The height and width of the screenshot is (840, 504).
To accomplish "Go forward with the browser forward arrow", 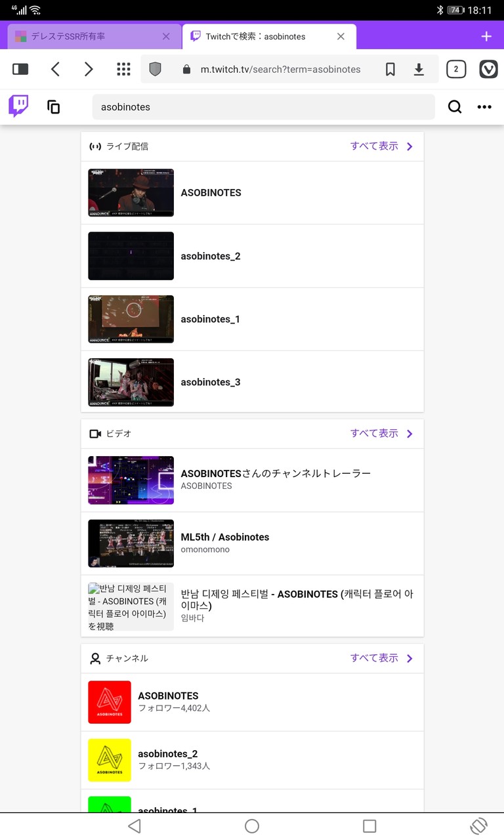I will [x=89, y=69].
